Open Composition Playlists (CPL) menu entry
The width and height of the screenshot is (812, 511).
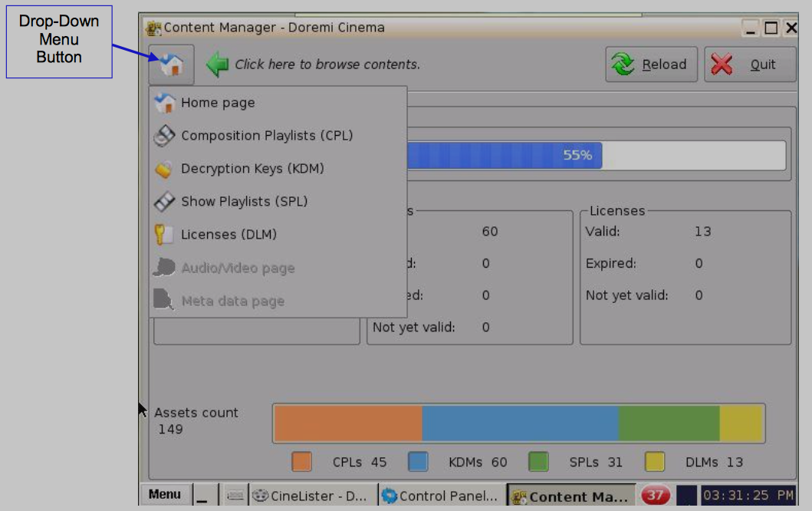(x=266, y=136)
